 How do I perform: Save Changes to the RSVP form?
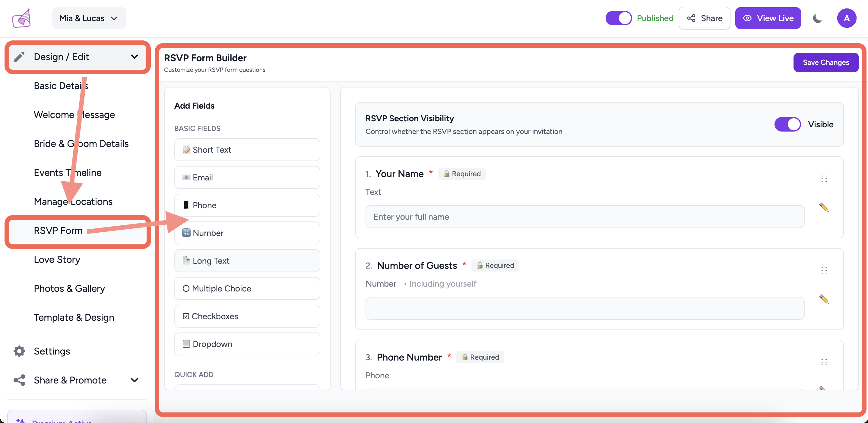pyautogui.click(x=826, y=62)
